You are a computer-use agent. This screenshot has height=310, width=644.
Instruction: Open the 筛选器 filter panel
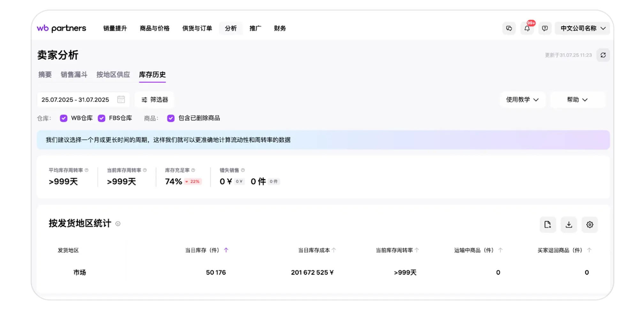[154, 100]
